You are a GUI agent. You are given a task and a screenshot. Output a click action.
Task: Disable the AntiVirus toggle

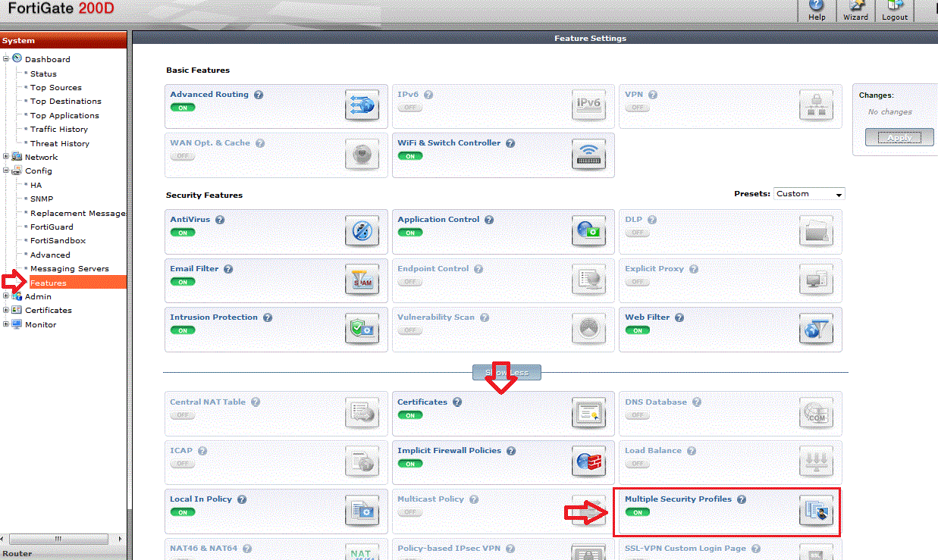pos(182,233)
